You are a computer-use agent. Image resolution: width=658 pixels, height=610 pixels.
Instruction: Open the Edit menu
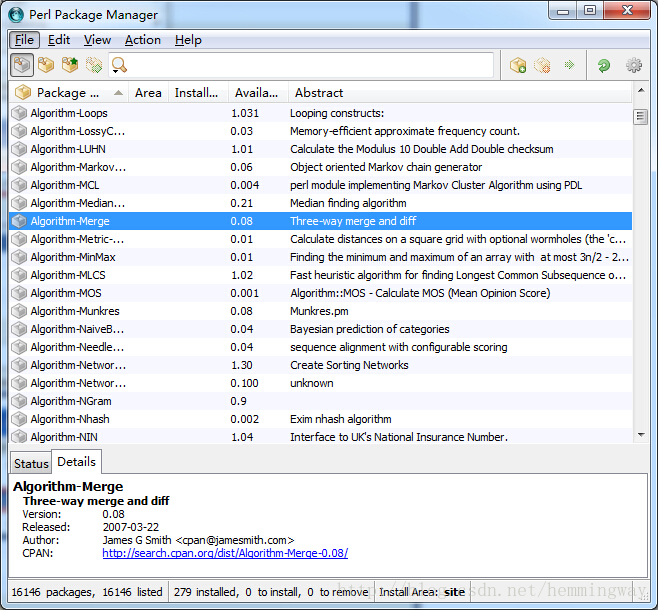tap(59, 40)
